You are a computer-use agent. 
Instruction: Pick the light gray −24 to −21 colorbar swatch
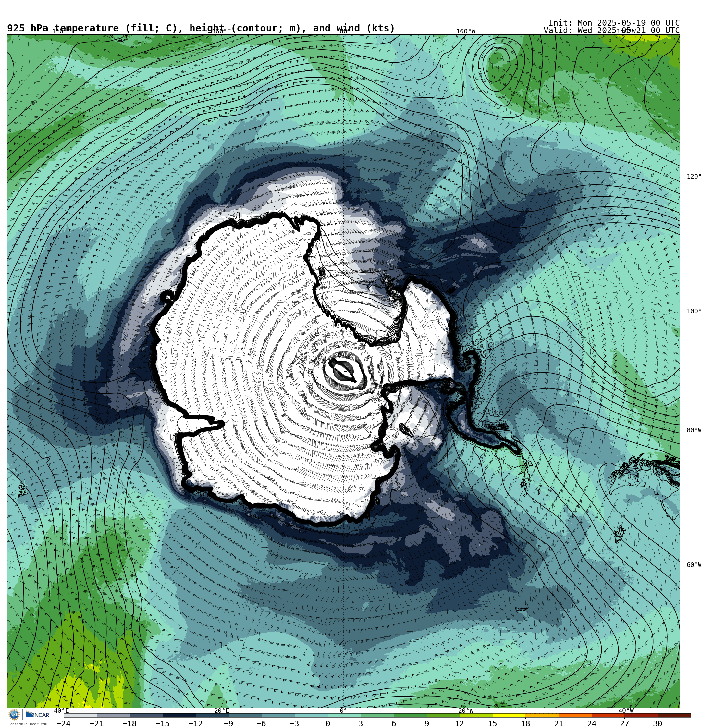tap(80, 715)
